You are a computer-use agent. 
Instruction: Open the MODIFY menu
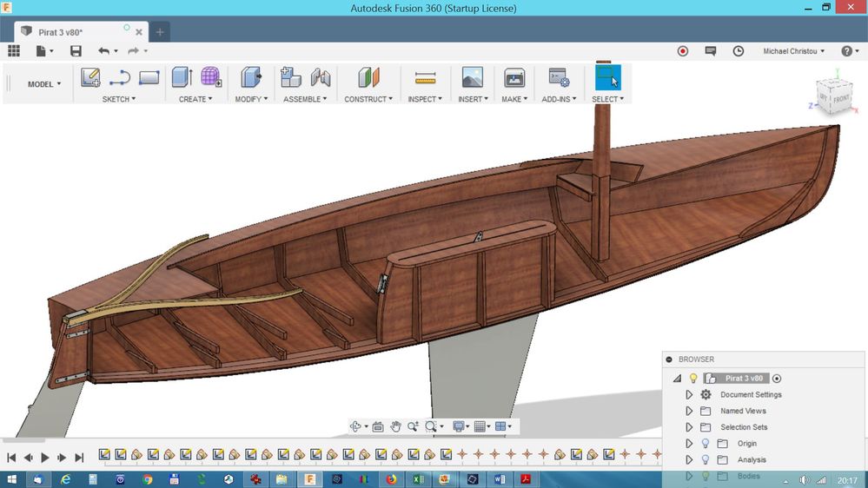(251, 99)
